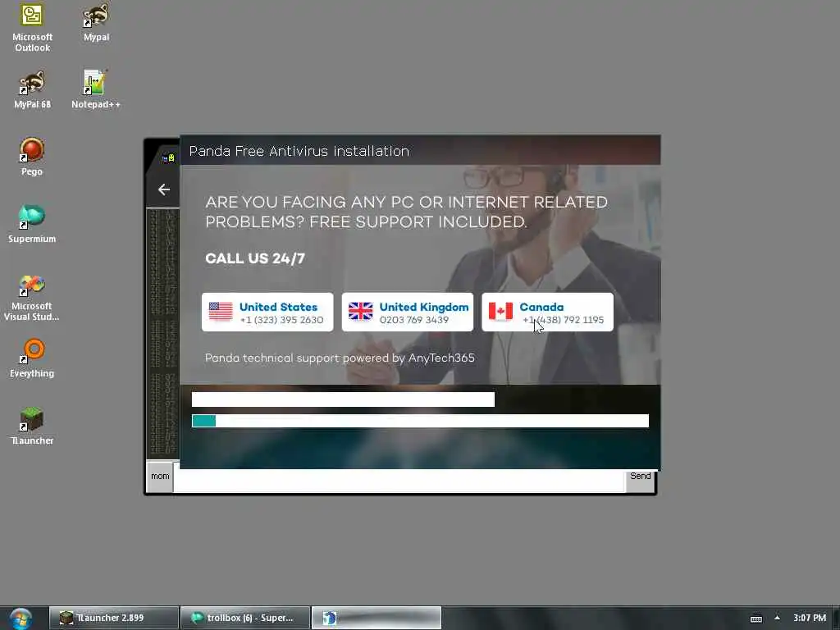This screenshot has height=630, width=840.
Task: Launch the MyPal 68 desktop shortcut
Action: point(32,90)
